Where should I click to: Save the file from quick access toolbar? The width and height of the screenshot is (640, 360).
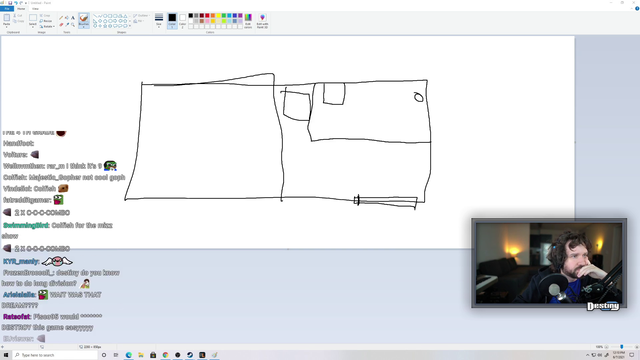[10, 3]
